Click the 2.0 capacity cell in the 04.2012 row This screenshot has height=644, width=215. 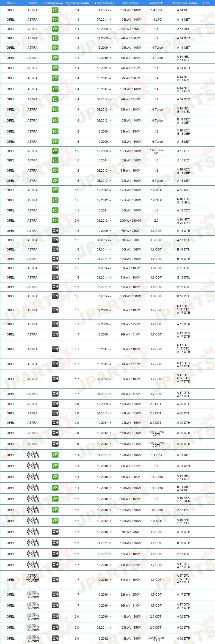pos(77,221)
